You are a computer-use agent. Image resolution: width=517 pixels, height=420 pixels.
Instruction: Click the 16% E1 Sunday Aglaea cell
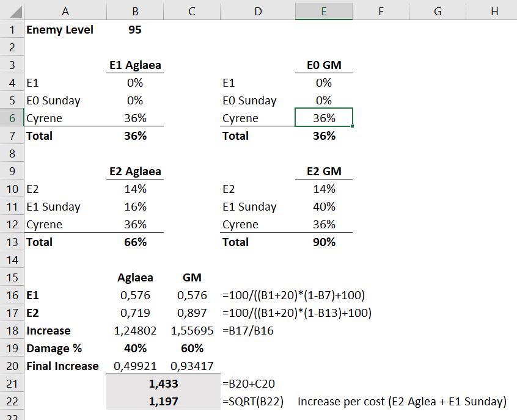pyautogui.click(x=135, y=206)
